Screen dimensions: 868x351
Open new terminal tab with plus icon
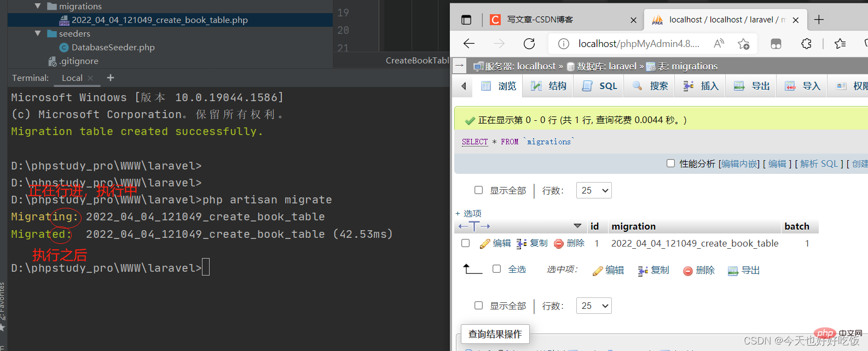point(111,78)
